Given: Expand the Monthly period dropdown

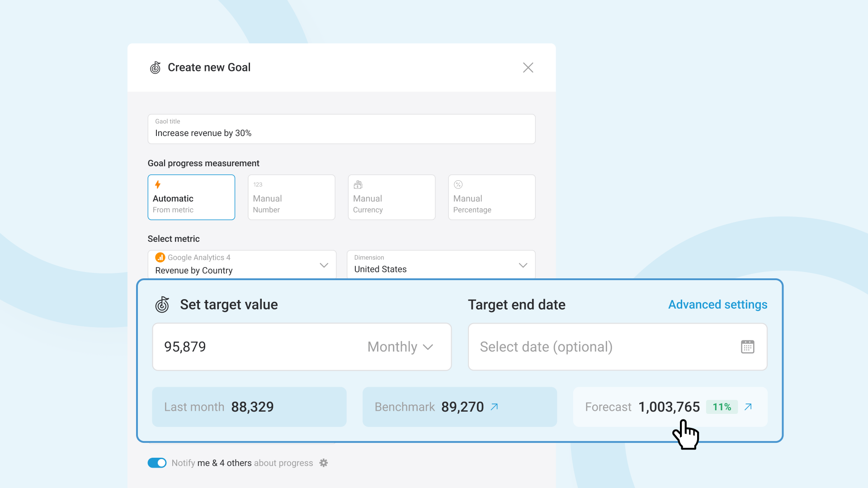Looking at the screenshot, I should tap(401, 347).
